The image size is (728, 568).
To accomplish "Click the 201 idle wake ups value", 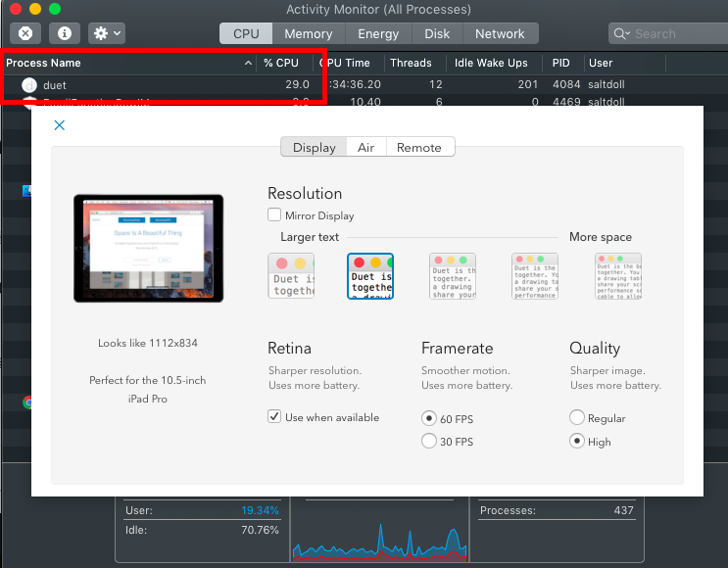I will click(528, 84).
